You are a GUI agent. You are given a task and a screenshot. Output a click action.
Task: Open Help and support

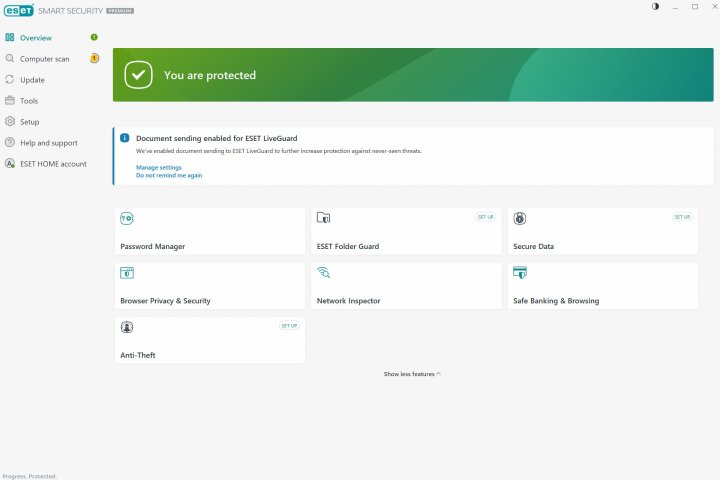(48, 143)
